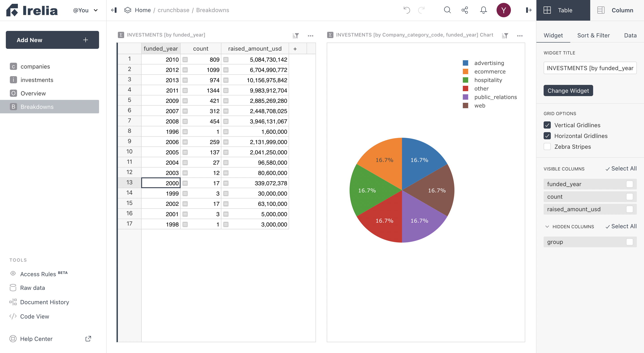Open sort filter icon of Chart widget
This screenshot has height=353, width=644.
[x=505, y=35]
